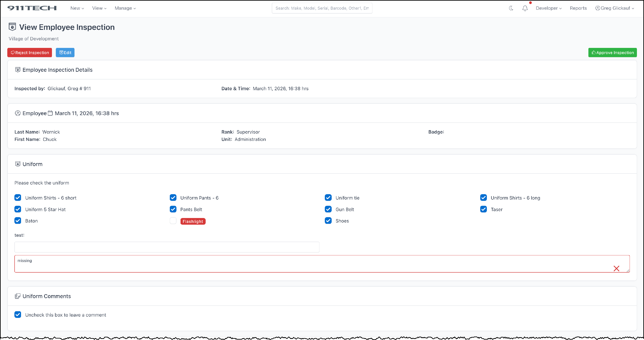Click the top search input field
Screen dimensions: 644x340
tap(322, 8)
